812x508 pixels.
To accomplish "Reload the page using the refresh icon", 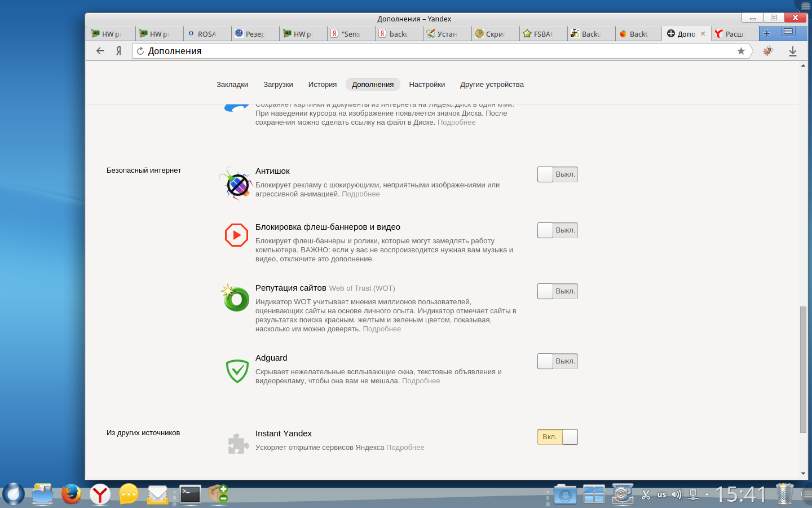I will click(x=140, y=51).
